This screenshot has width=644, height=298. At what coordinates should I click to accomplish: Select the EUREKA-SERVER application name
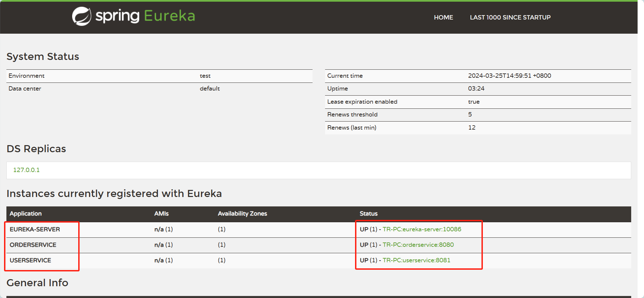[35, 229]
